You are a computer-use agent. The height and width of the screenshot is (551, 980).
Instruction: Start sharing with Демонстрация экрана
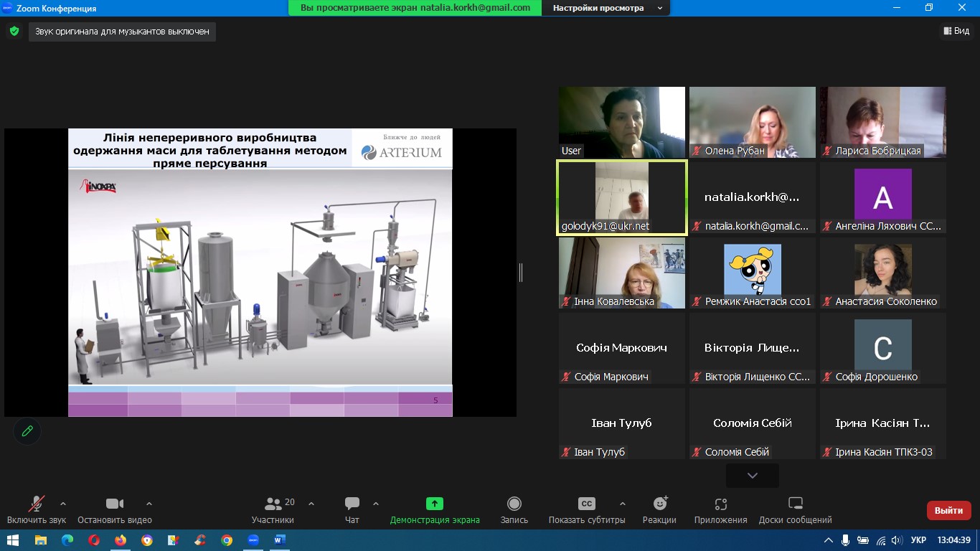tap(435, 509)
